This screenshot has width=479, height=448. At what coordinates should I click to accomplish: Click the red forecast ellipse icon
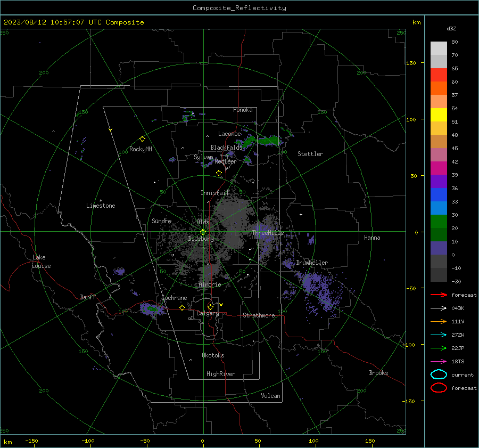click(x=439, y=388)
